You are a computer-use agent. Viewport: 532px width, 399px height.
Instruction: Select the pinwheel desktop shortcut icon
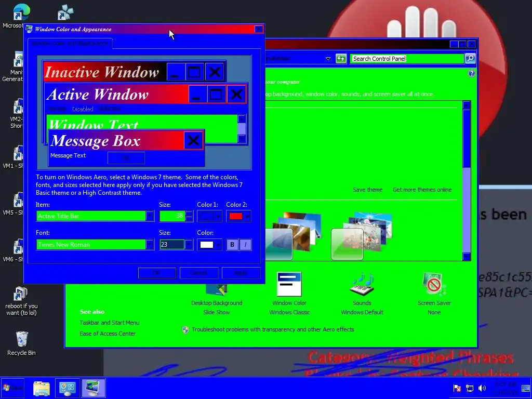(x=65, y=12)
